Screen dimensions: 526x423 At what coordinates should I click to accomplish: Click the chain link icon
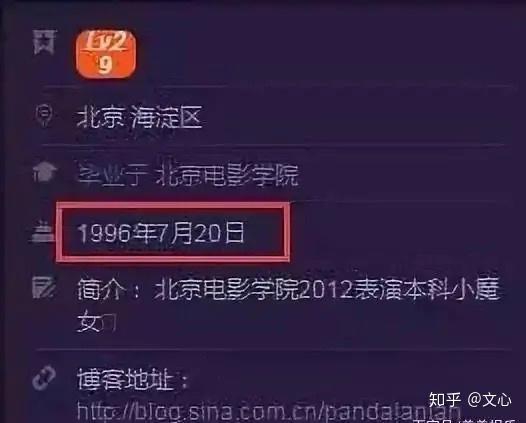click(x=44, y=378)
